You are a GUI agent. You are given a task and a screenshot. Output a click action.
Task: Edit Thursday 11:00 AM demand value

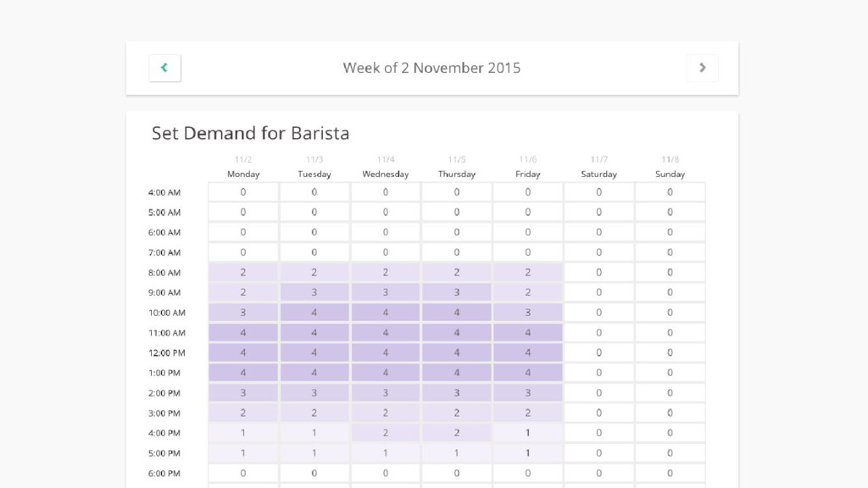(457, 332)
